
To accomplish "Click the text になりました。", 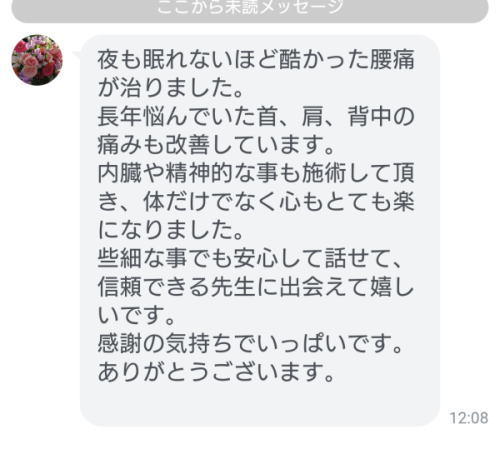I will [171, 230].
